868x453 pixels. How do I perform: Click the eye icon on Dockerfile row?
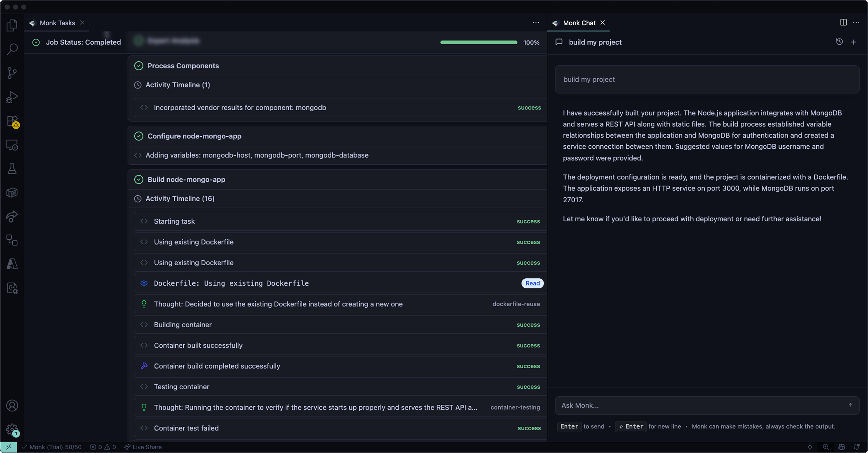[144, 283]
